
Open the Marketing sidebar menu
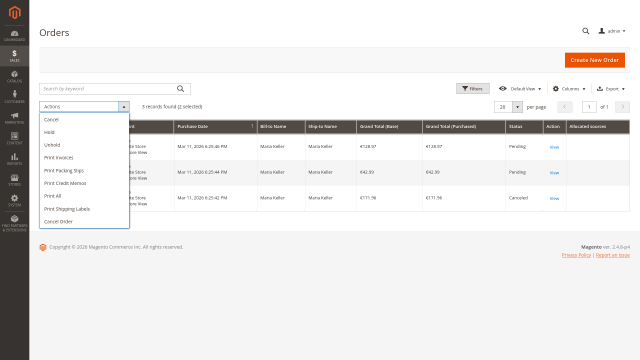point(14,118)
